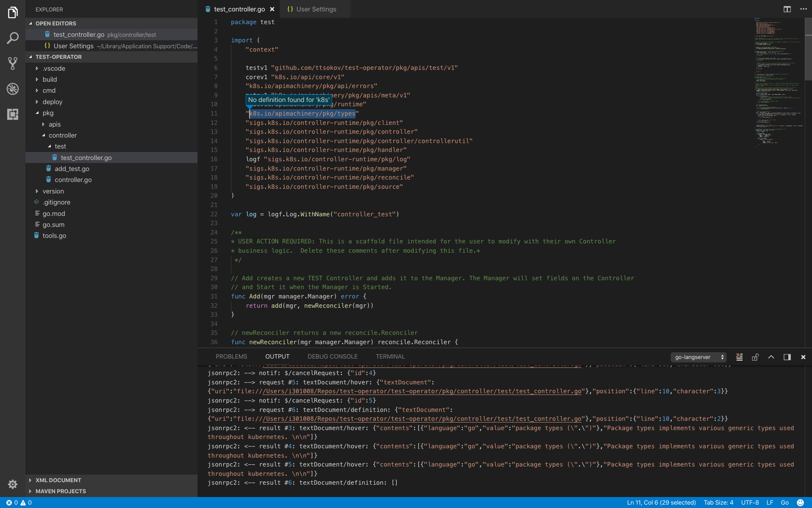
Task: Close the bottom output panel
Action: (x=803, y=357)
